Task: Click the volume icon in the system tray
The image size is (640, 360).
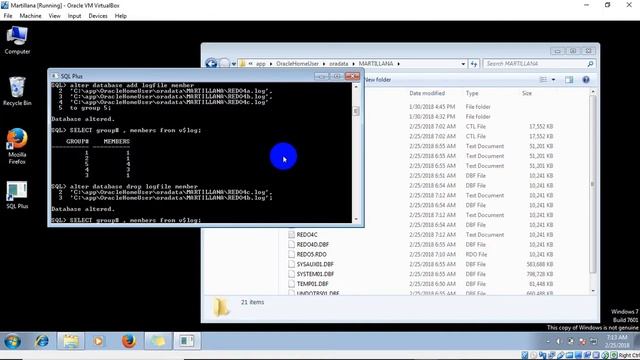Action: [559, 341]
